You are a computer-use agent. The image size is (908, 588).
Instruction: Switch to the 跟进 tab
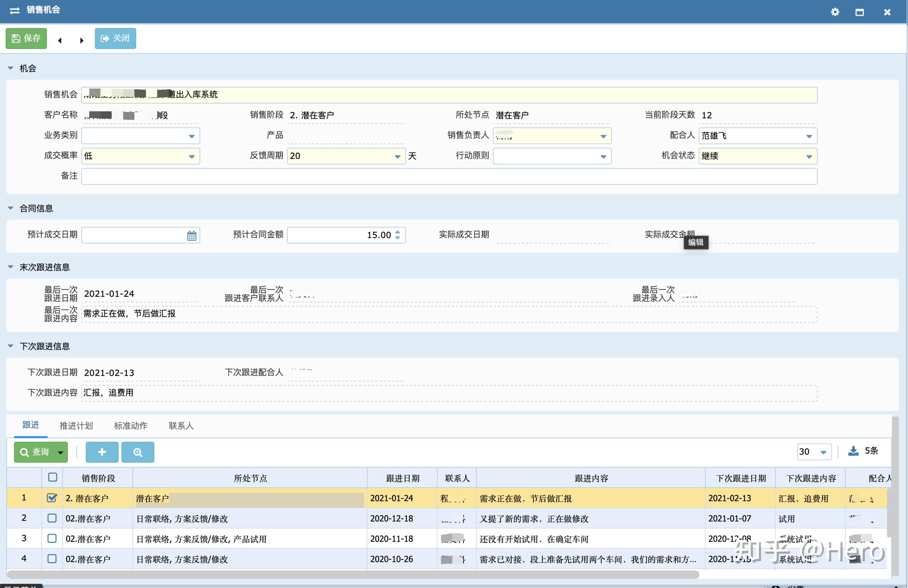click(30, 425)
